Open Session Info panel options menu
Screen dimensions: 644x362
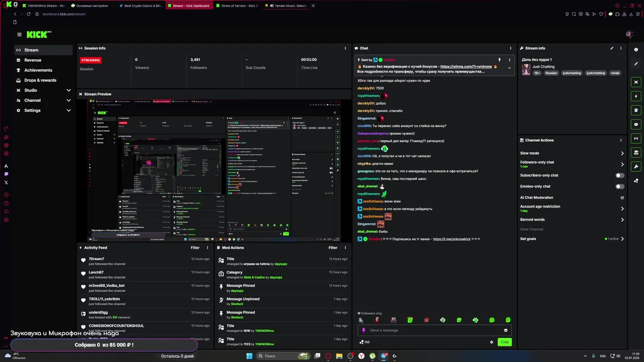point(345,48)
